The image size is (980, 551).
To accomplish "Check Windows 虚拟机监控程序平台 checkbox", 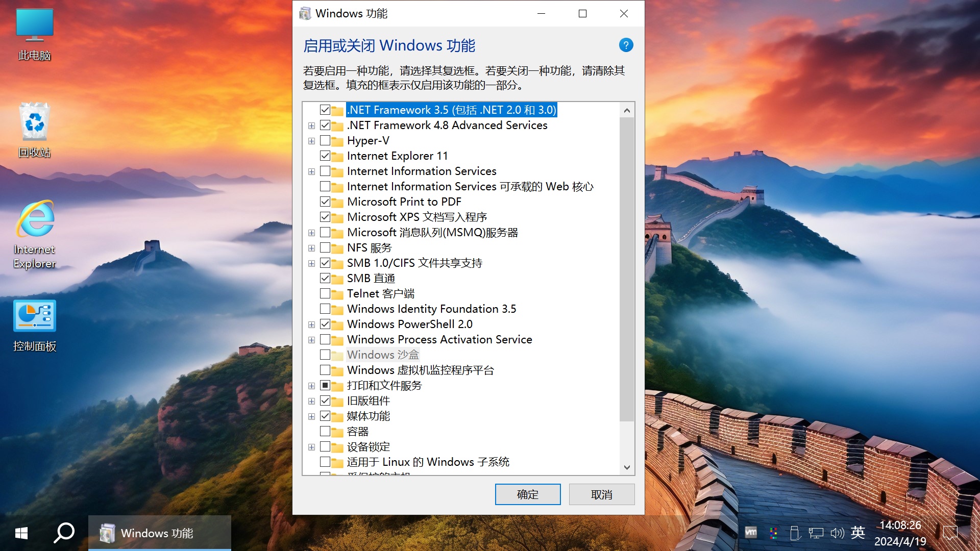I will tap(325, 370).
